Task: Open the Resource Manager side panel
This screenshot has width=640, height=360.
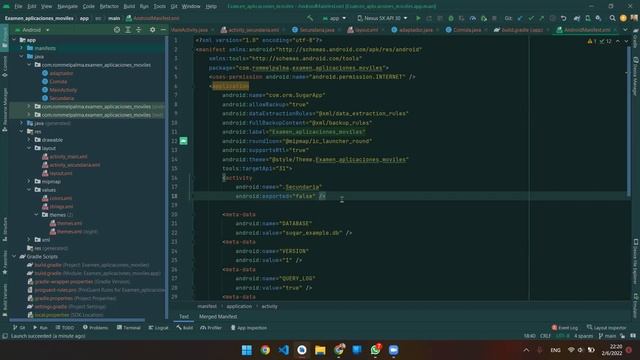Action: click(x=4, y=110)
